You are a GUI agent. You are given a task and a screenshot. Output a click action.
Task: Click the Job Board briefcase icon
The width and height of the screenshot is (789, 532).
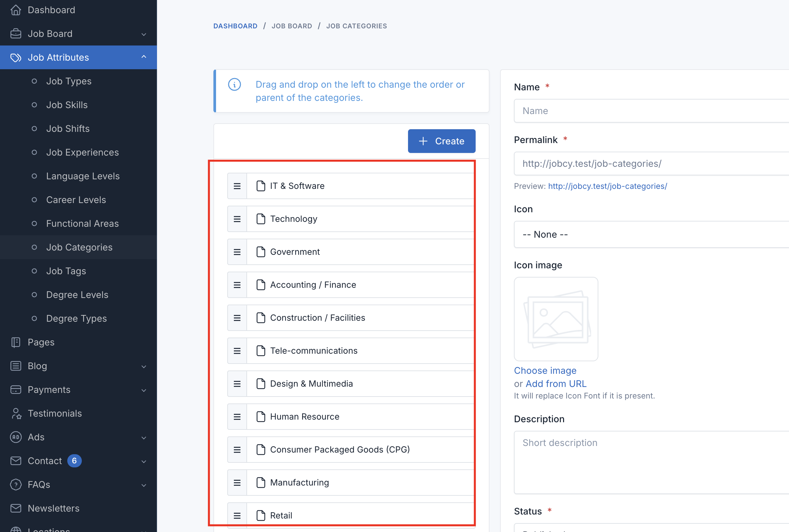(16, 34)
